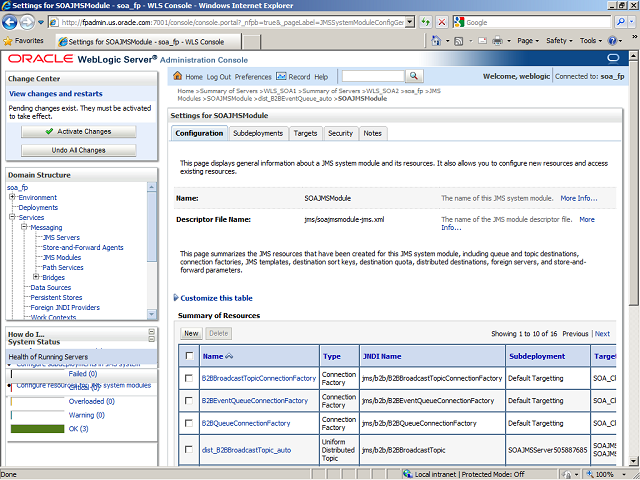
Task: Switch to the Subdeployments tab
Action: point(257,133)
